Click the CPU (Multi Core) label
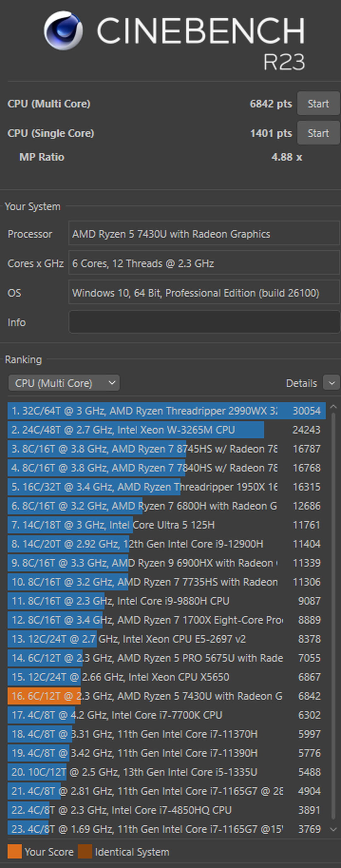Viewport: 341px width, 868px height. (49, 104)
